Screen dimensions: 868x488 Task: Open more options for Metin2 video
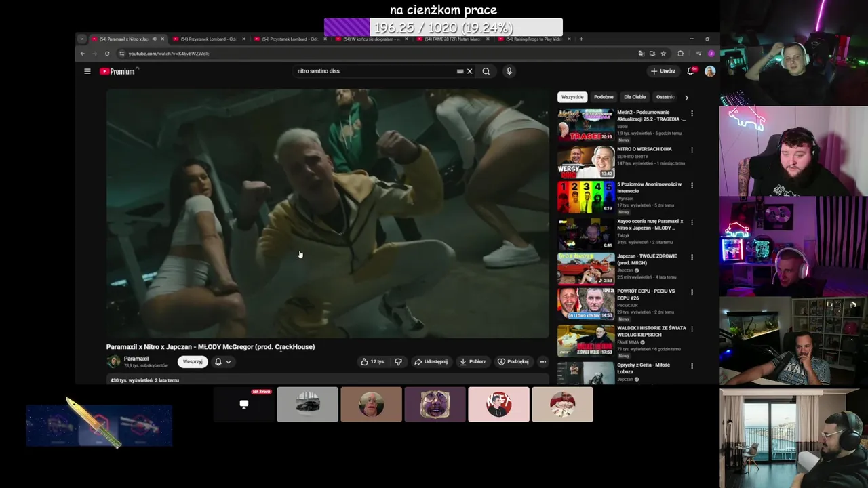(x=692, y=113)
